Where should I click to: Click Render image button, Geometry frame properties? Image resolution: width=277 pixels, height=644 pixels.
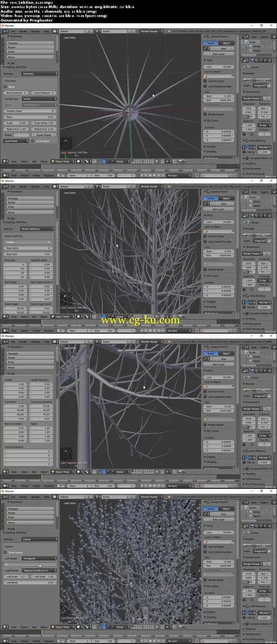pyautogui.click(x=248, y=79)
